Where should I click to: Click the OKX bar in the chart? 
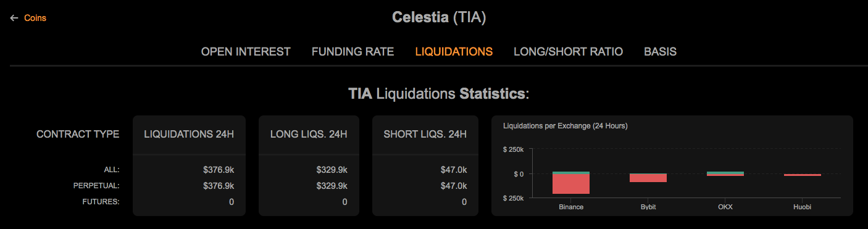tap(725, 173)
